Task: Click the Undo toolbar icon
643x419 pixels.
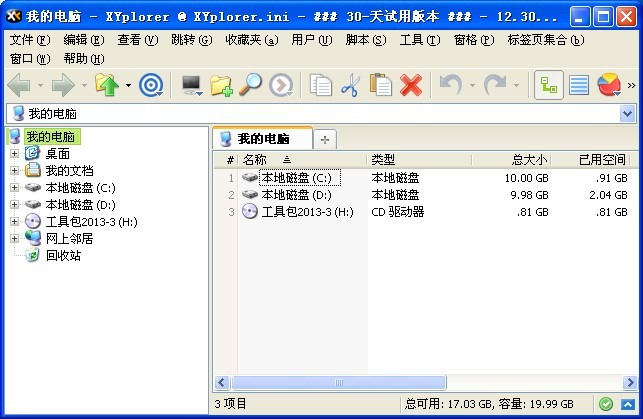Action: click(451, 85)
